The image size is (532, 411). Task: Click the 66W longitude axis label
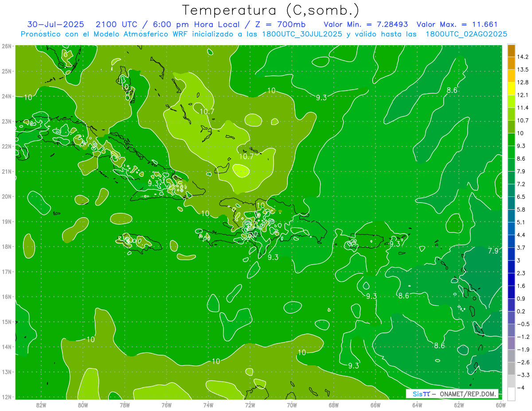[376, 405]
